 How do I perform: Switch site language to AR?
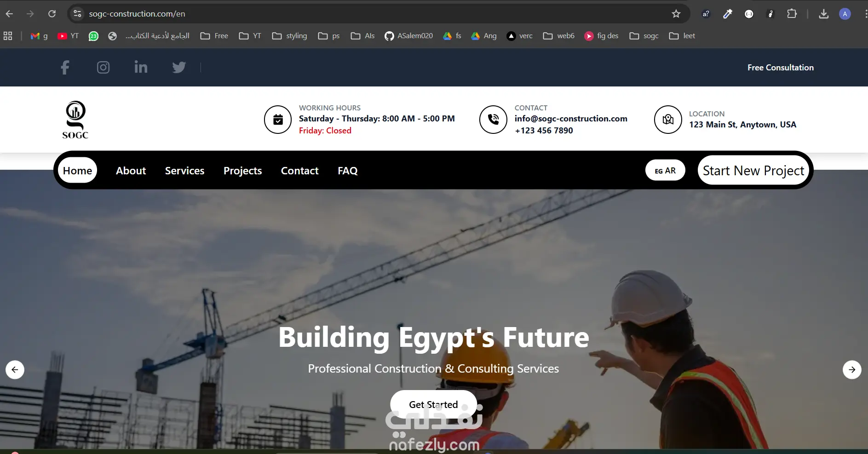point(665,171)
